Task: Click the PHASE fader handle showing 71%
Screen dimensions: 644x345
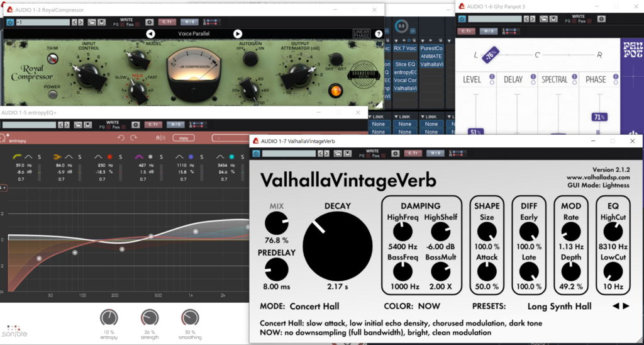Action: coord(599,117)
